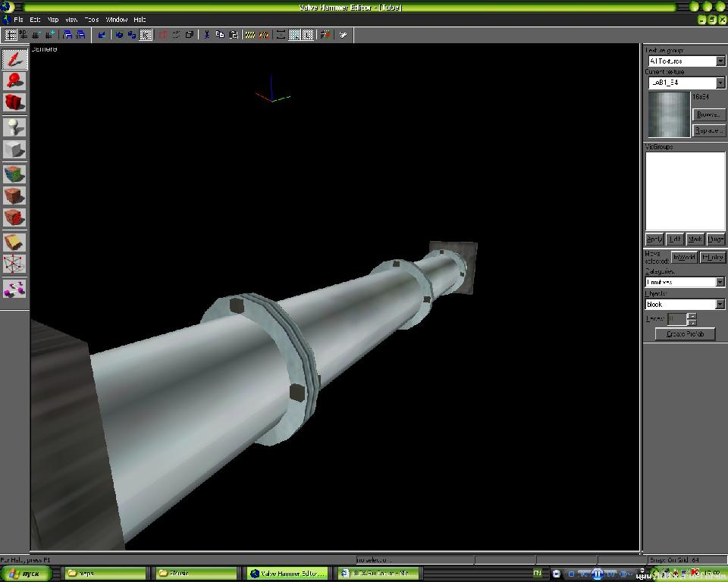Open the Current texture dropdown
The width and height of the screenshot is (728, 582).
(720, 83)
